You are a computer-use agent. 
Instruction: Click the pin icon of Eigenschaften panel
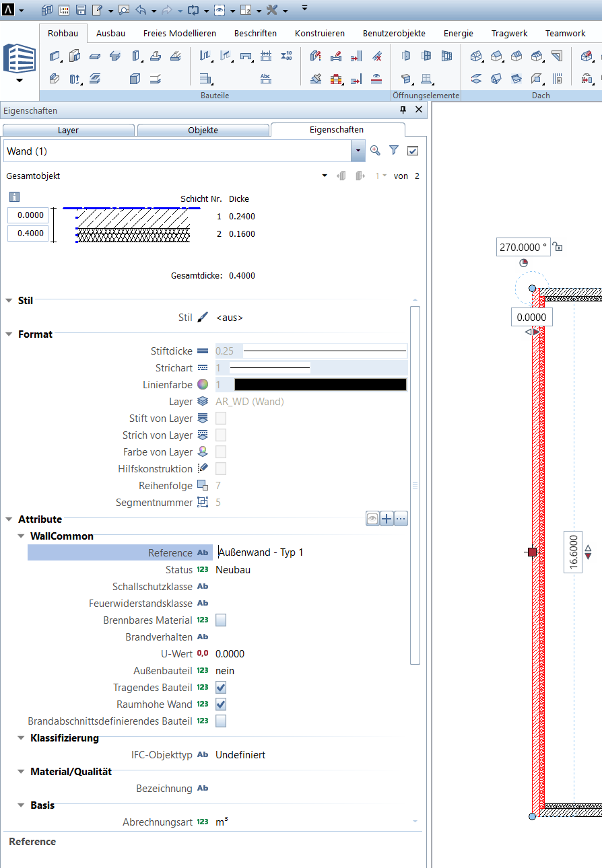point(403,110)
